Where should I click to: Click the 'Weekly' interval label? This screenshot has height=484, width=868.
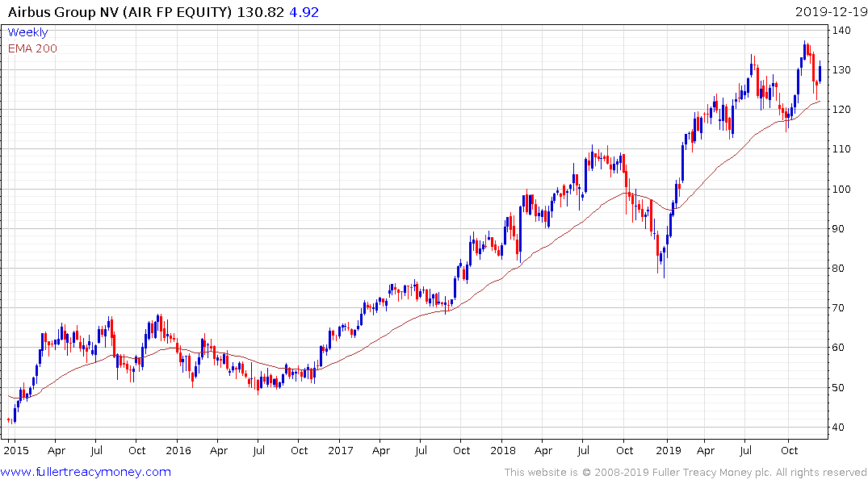point(27,32)
